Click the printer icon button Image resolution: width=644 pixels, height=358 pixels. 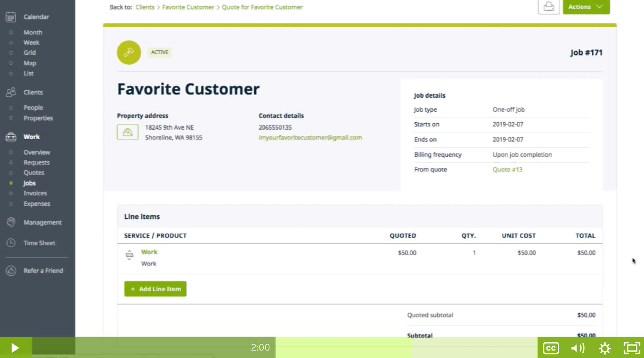(549, 7)
